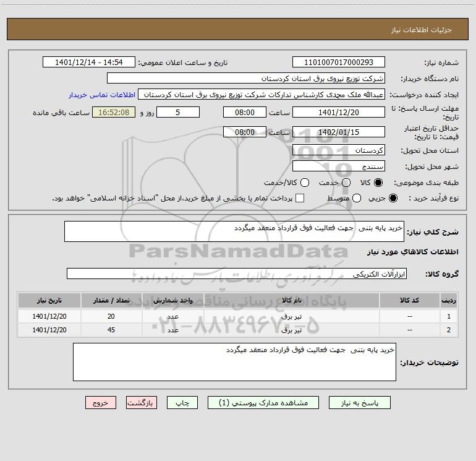Click the remaining days field showing 5
The image size is (476, 461).
[x=178, y=112]
